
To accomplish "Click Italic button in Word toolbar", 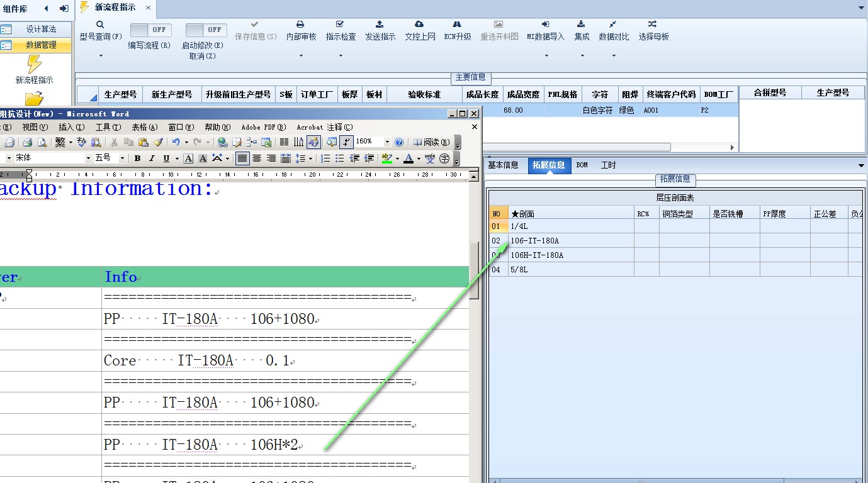I will 152,158.
